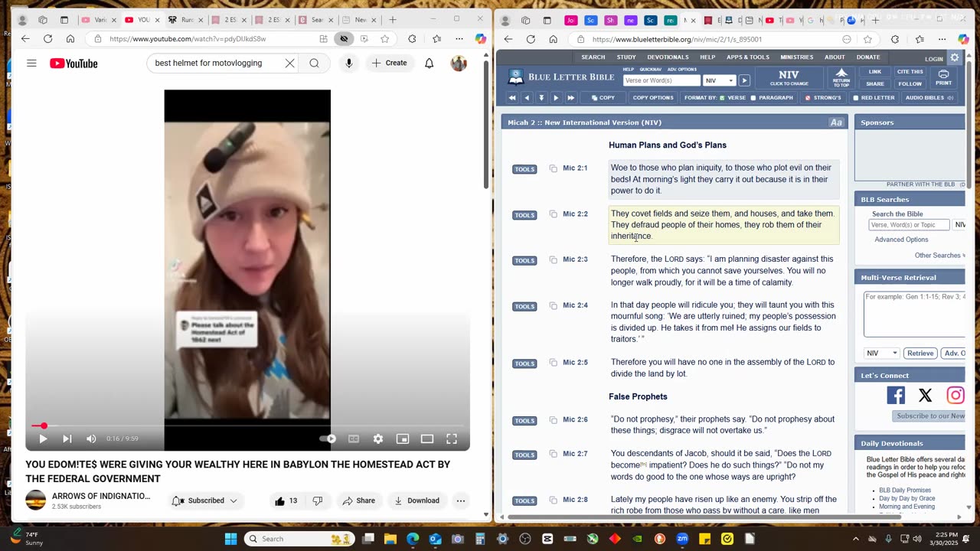Open more actions three-dot menu below video
Viewport: 980px width, 551px height.
point(461,500)
